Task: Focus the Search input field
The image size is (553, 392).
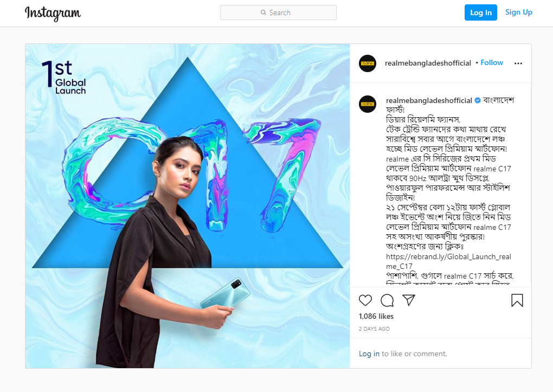Action: pos(278,12)
